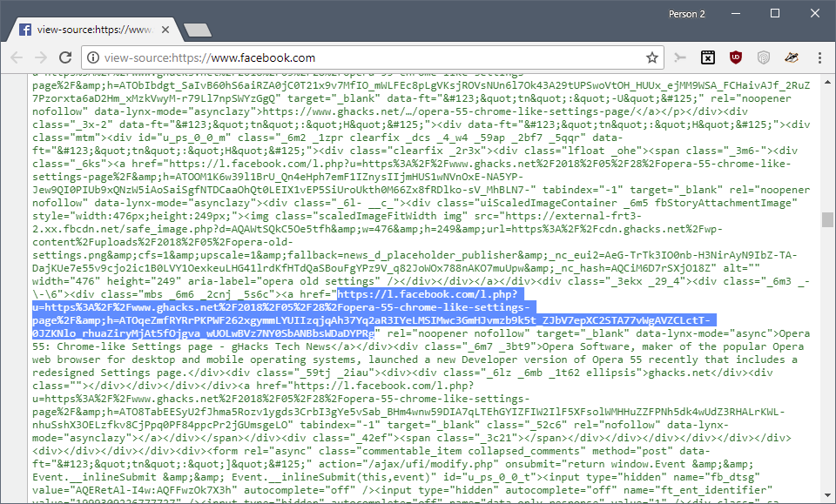Open the grey shield privacy extension

tap(764, 57)
